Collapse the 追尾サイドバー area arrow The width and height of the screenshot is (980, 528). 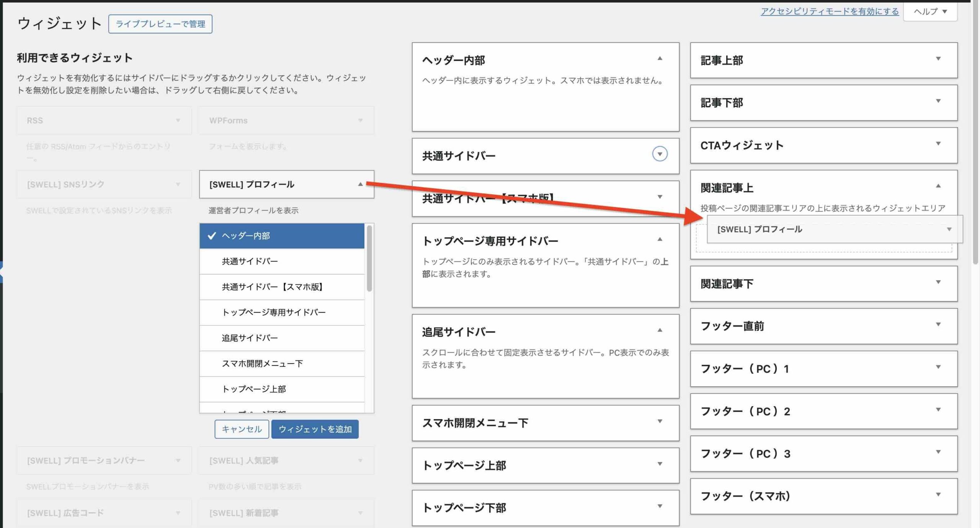coord(660,330)
